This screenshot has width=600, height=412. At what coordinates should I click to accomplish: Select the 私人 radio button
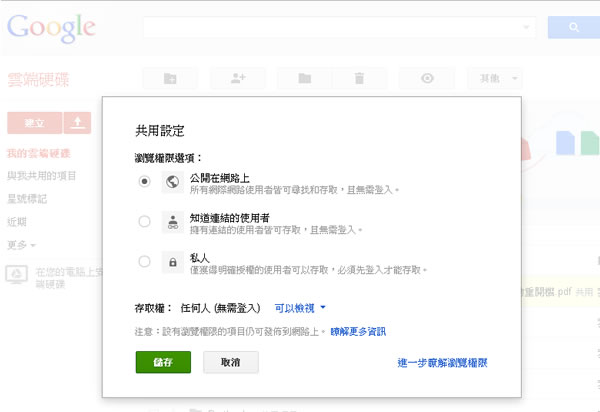point(144,261)
